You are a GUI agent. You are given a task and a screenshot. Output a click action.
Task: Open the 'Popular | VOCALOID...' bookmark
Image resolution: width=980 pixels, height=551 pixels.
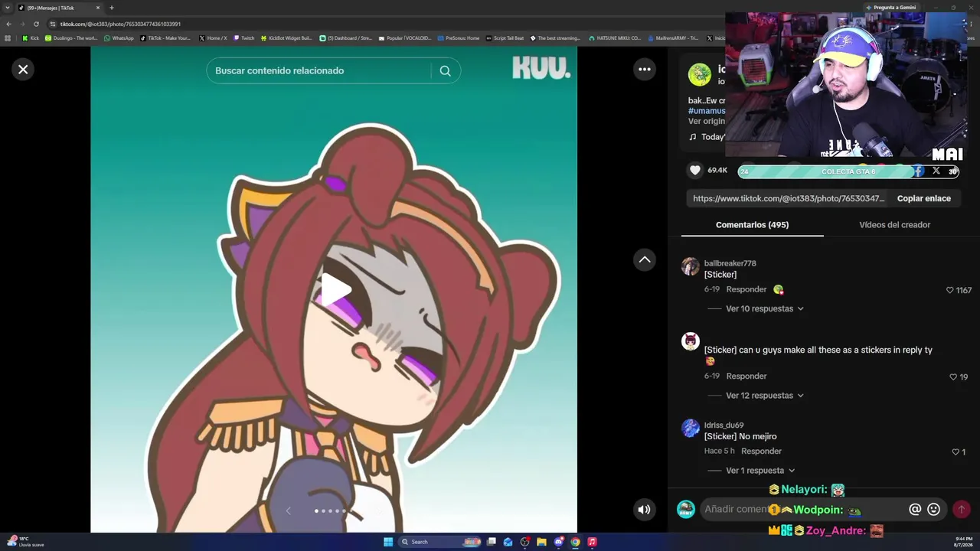coord(405,38)
